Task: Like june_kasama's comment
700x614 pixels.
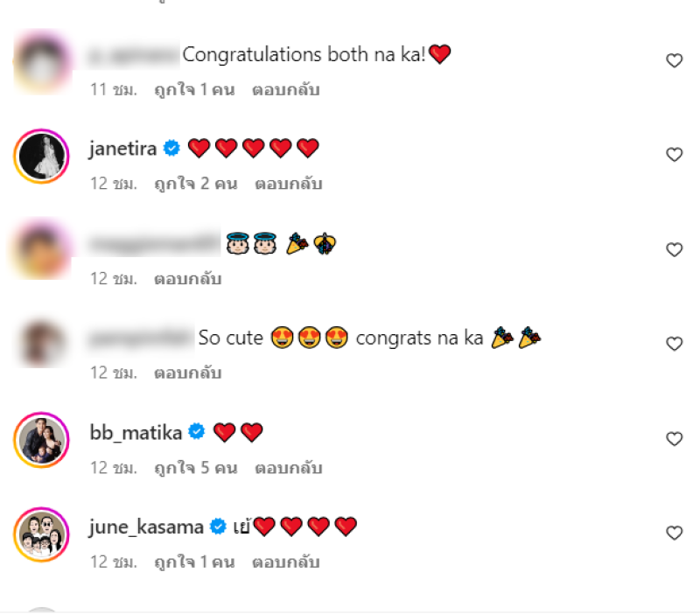Action: (x=674, y=533)
